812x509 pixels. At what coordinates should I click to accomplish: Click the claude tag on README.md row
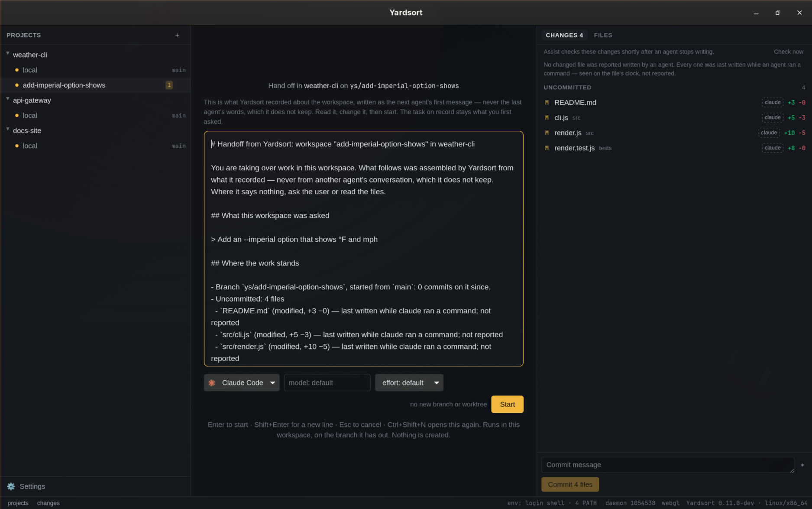coord(773,103)
